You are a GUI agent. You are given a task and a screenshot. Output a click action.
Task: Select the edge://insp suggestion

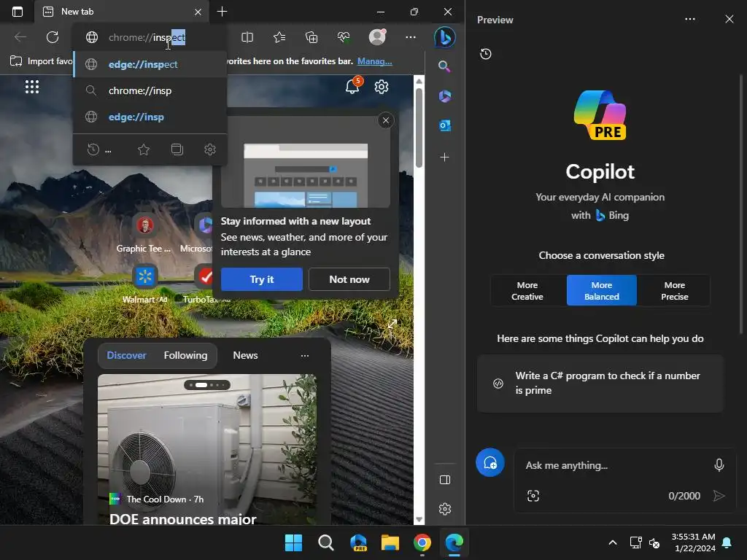point(150,117)
